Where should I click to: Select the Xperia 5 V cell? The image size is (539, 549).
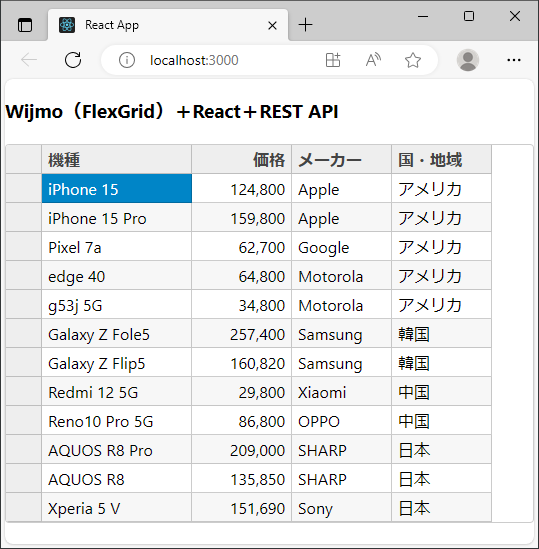(117, 508)
